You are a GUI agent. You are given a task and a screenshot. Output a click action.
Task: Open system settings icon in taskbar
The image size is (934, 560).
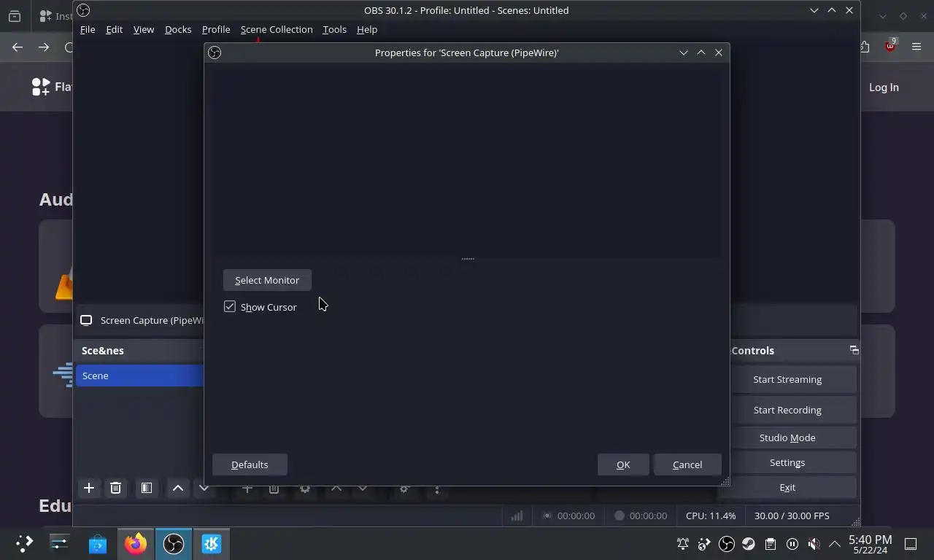point(59,543)
